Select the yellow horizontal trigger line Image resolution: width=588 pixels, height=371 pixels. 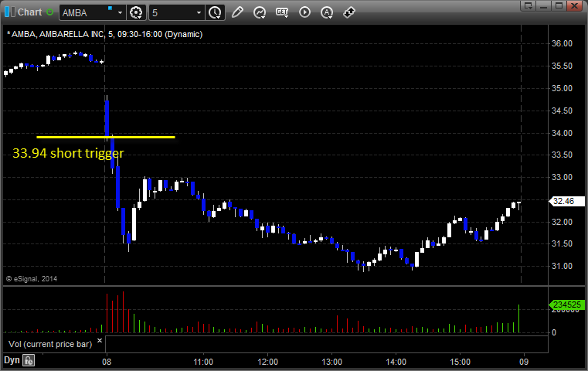(x=106, y=137)
